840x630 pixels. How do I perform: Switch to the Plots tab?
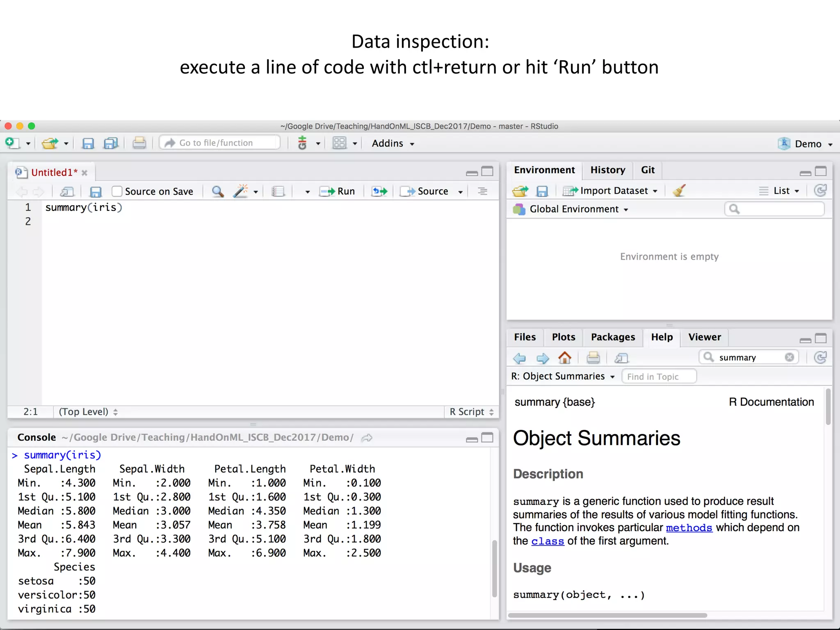tap(563, 337)
